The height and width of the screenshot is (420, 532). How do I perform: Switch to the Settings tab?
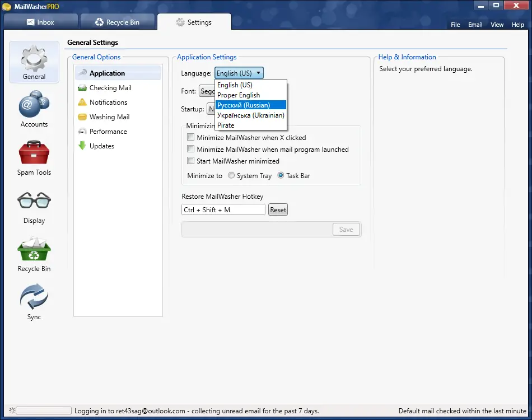(194, 22)
